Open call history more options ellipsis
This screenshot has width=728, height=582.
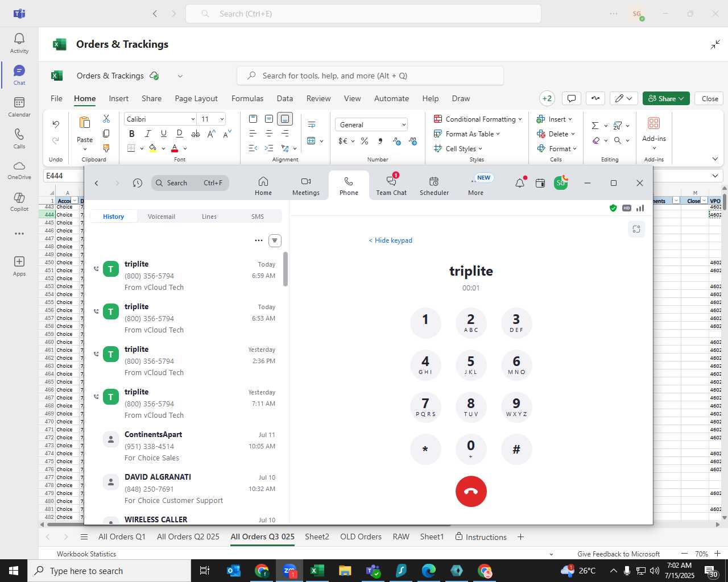[x=259, y=240]
